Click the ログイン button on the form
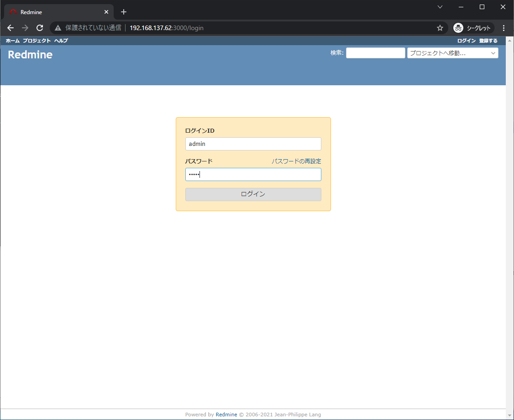The width and height of the screenshot is (514, 420). pyautogui.click(x=253, y=194)
